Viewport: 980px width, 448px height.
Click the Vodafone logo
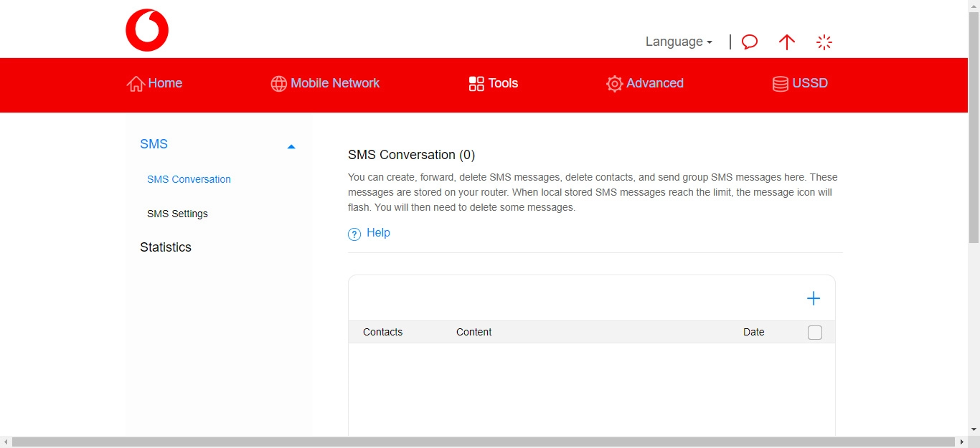(x=147, y=30)
